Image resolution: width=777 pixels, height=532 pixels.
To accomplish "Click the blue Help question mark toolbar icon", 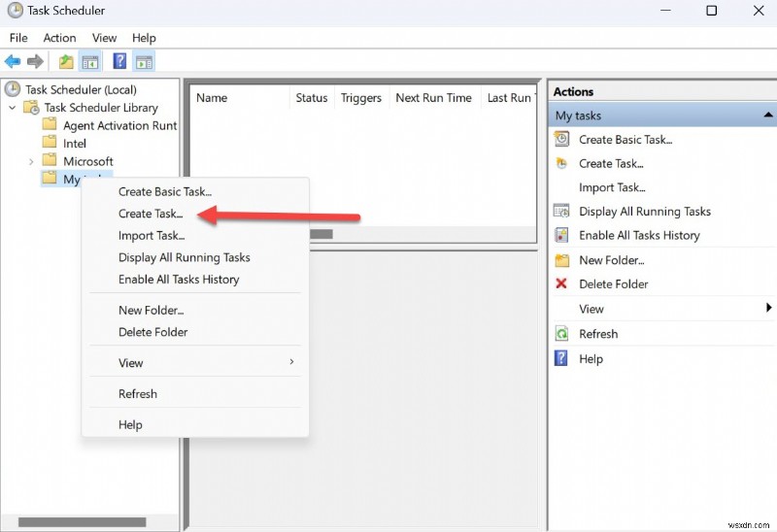I will pyautogui.click(x=119, y=61).
